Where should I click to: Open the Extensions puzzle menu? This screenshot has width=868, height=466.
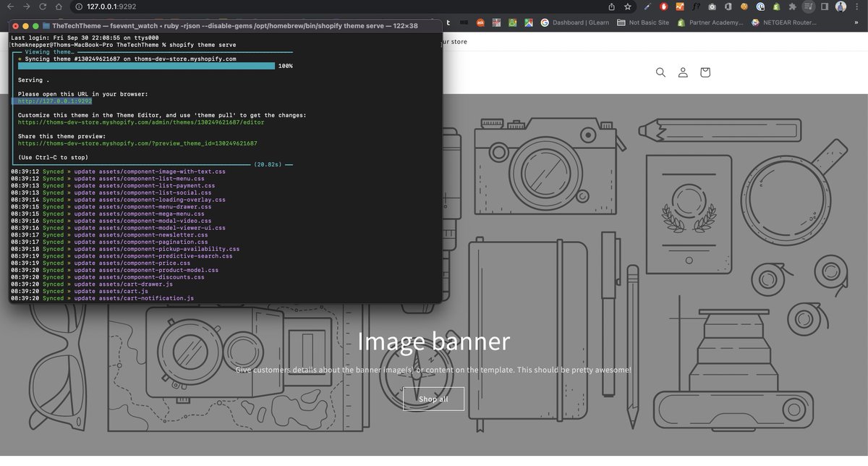793,7
